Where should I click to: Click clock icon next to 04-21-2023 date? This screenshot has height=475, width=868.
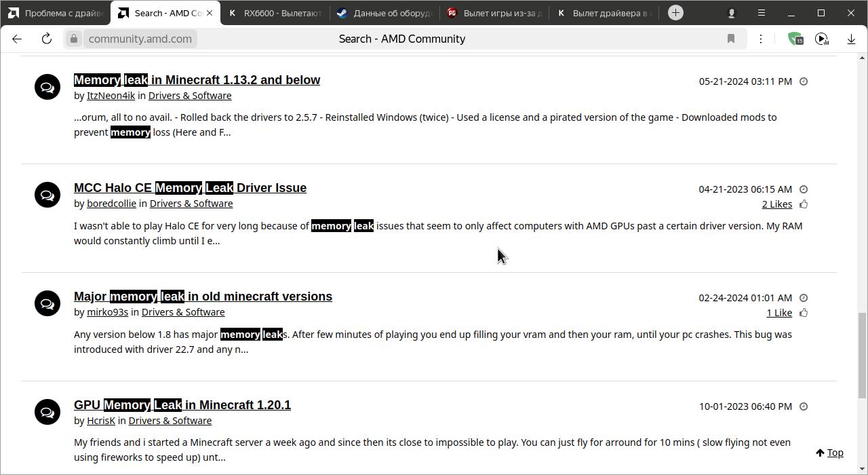pos(804,189)
